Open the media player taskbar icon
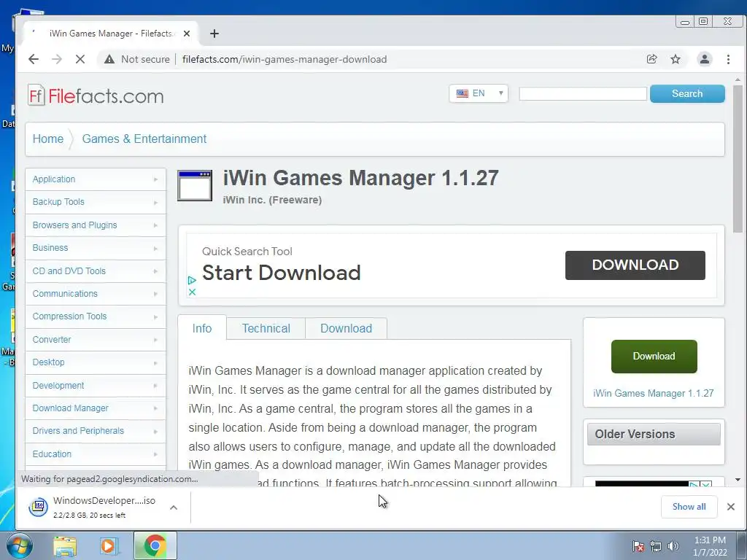The width and height of the screenshot is (747, 560). (109, 545)
